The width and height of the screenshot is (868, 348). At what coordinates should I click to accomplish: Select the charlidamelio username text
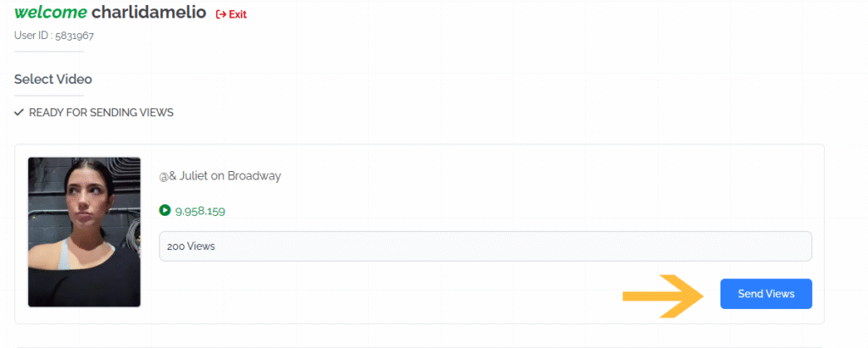[x=149, y=12]
